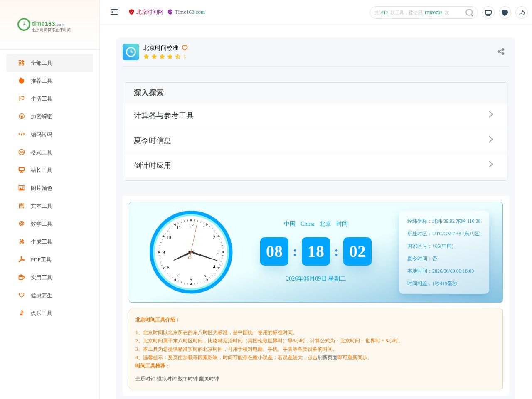Click the 健康养生 heart icon
532x399 pixels.
pos(22,295)
